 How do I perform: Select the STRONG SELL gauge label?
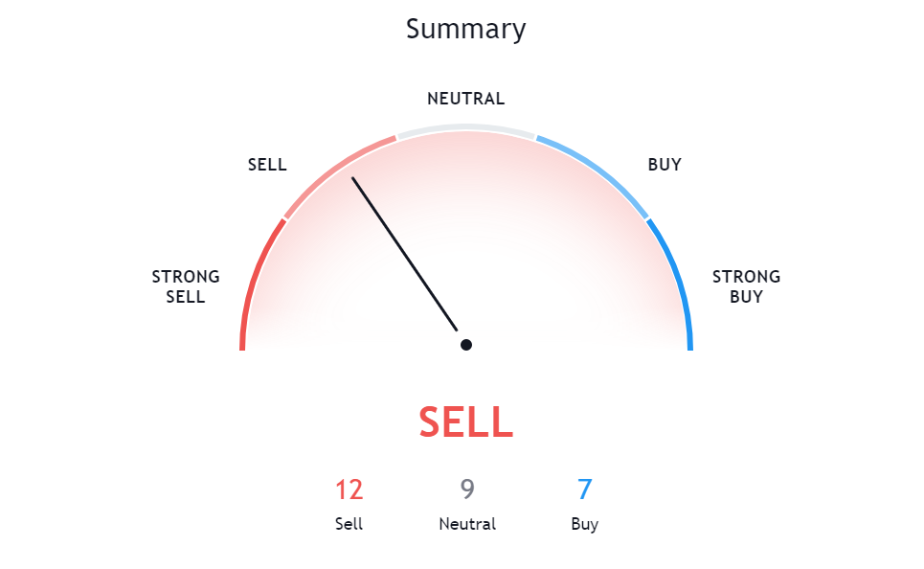pyautogui.click(x=186, y=286)
